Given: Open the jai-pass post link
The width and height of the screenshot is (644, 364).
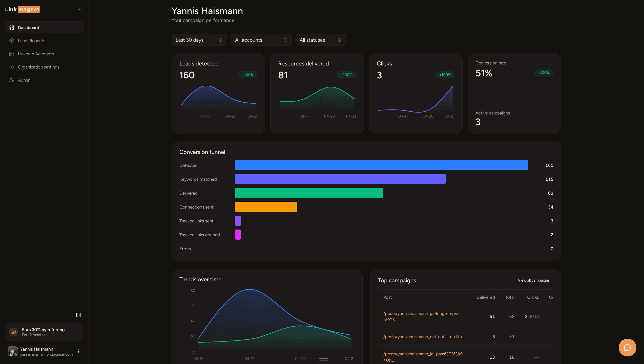Looking at the screenshot, I should [424, 357].
